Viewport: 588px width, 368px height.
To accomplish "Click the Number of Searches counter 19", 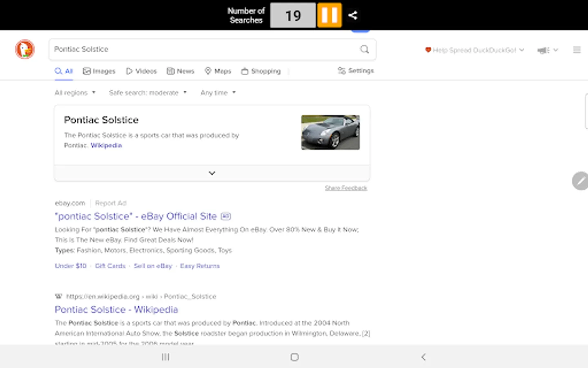I will 293,15.
